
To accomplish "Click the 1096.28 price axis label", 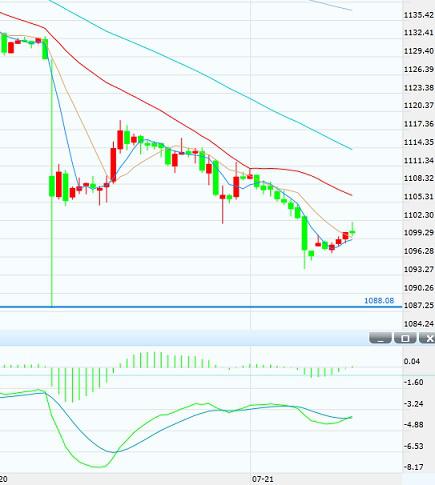I will tap(419, 251).
